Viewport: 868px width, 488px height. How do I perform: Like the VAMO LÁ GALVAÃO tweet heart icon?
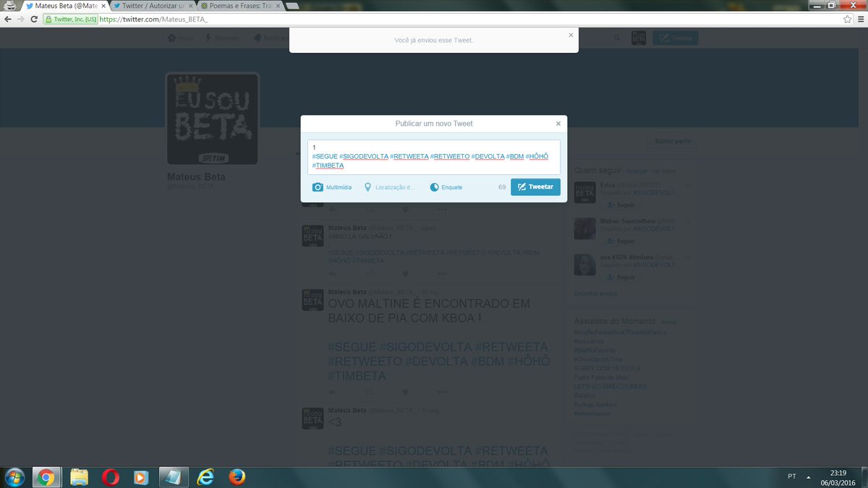point(406,273)
